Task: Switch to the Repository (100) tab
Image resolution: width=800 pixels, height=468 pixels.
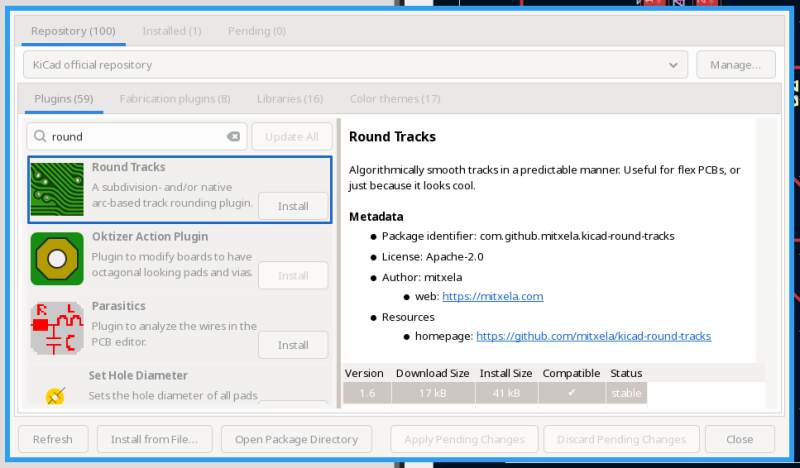Action: click(73, 31)
